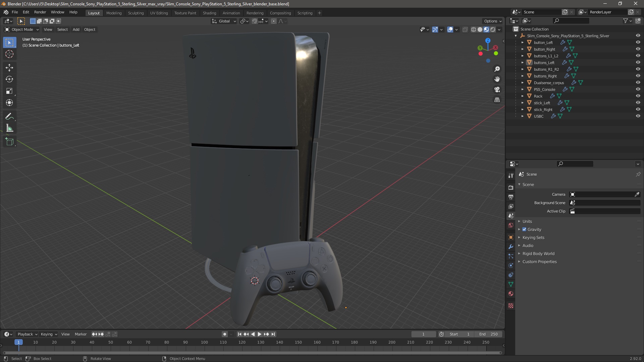Open Physics properties tab

[511, 265]
